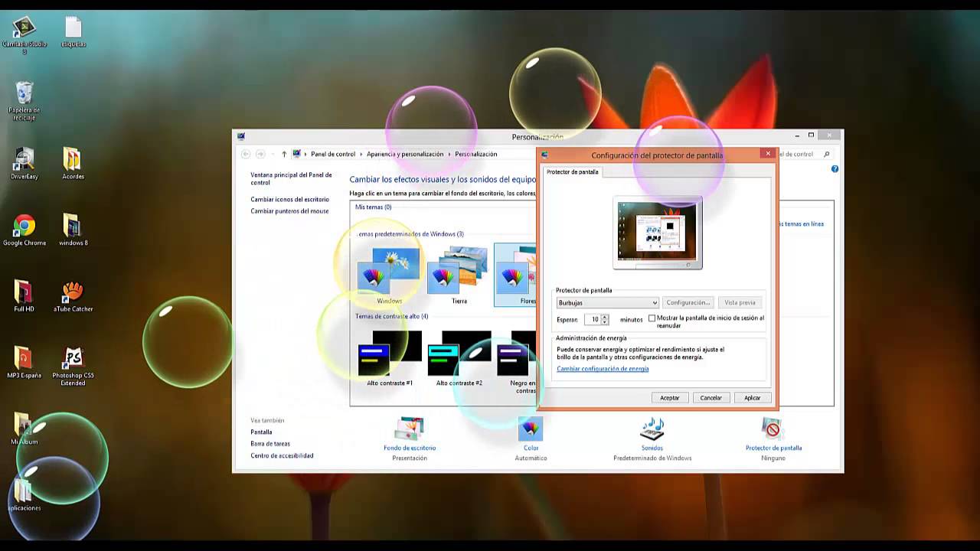
Task: Launch Google Chrome from the desktop
Action: pos(24,230)
